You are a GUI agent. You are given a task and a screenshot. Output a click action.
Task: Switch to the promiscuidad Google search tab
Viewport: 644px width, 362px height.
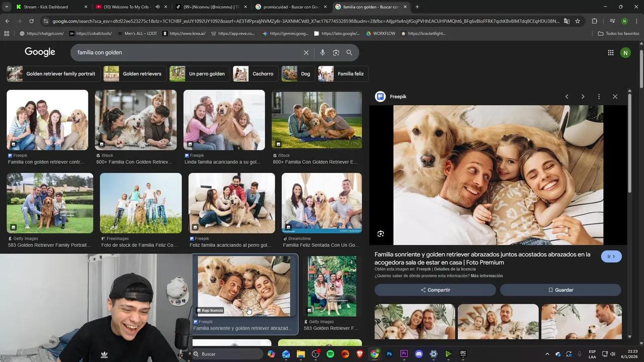click(x=290, y=7)
